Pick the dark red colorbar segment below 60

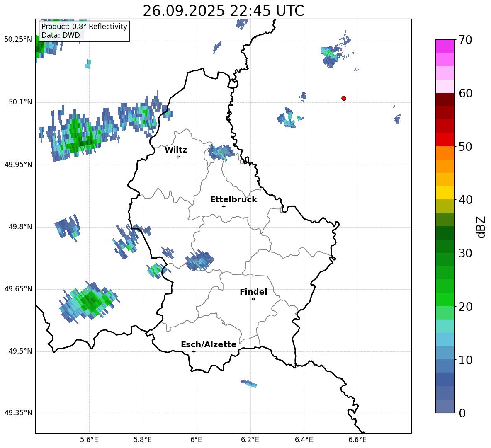445,100
